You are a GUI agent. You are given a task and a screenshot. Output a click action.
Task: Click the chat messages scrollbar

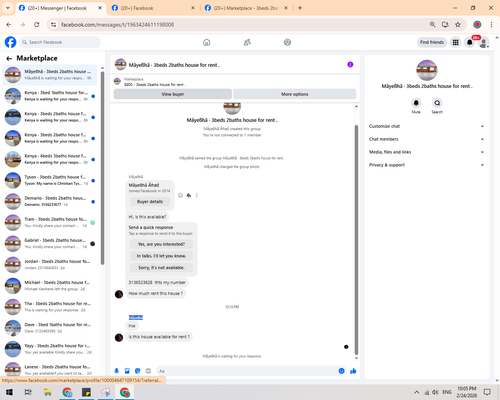point(356,240)
